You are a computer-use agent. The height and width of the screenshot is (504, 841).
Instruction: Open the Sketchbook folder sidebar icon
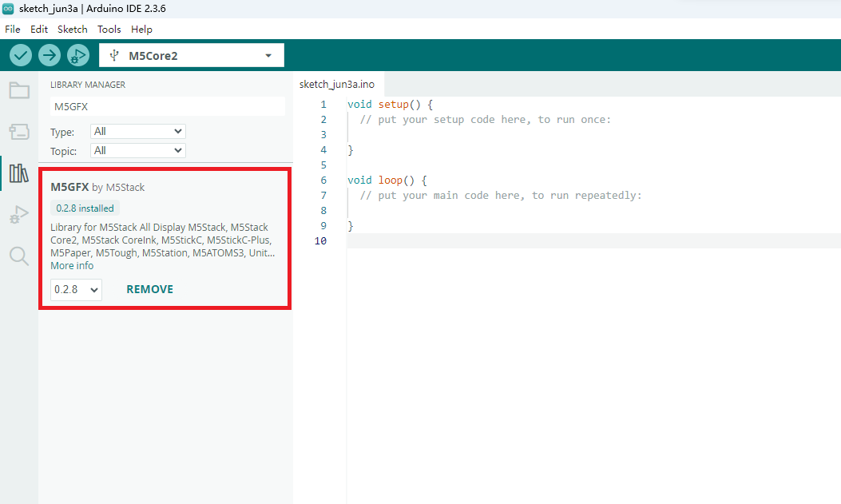pos(19,90)
